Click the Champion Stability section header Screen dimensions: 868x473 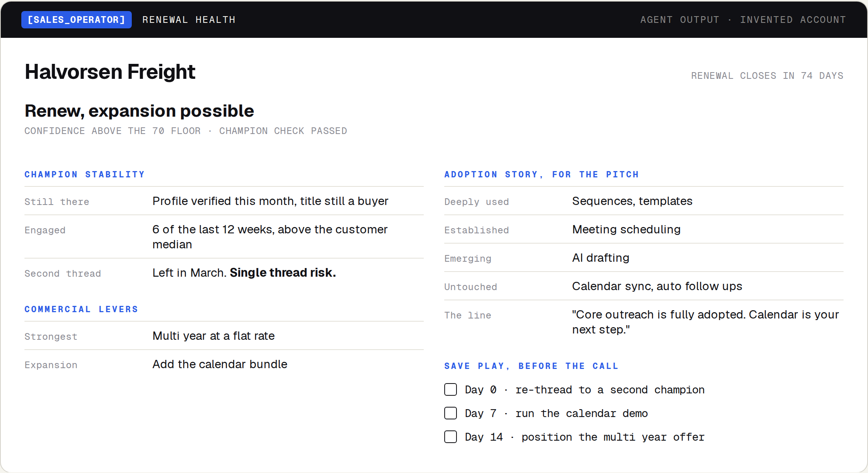tap(85, 174)
